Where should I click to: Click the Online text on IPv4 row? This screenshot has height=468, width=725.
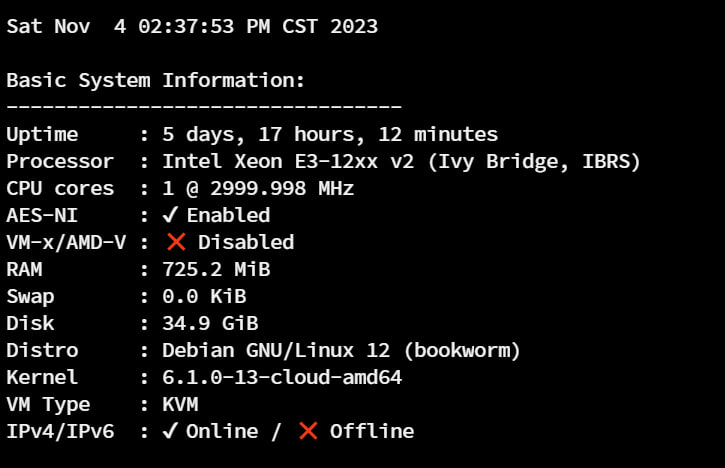point(222,431)
